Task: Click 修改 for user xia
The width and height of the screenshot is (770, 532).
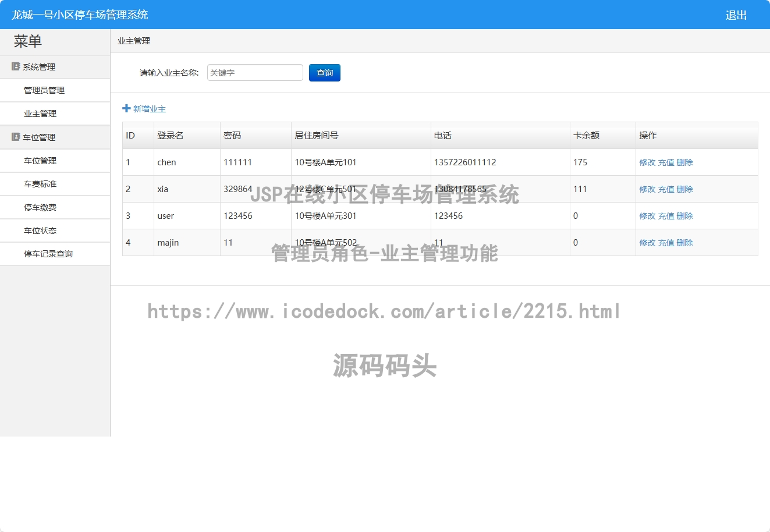Action: pyautogui.click(x=647, y=189)
